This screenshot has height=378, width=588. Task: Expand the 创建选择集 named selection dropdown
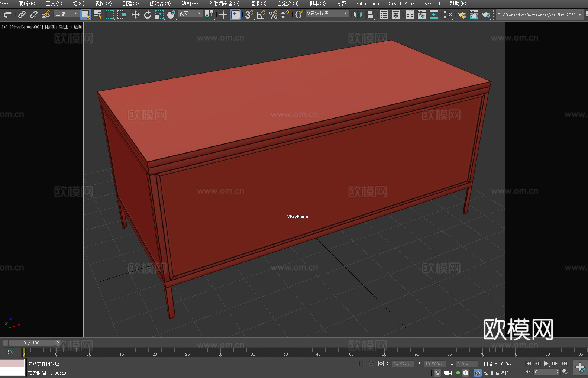point(327,13)
